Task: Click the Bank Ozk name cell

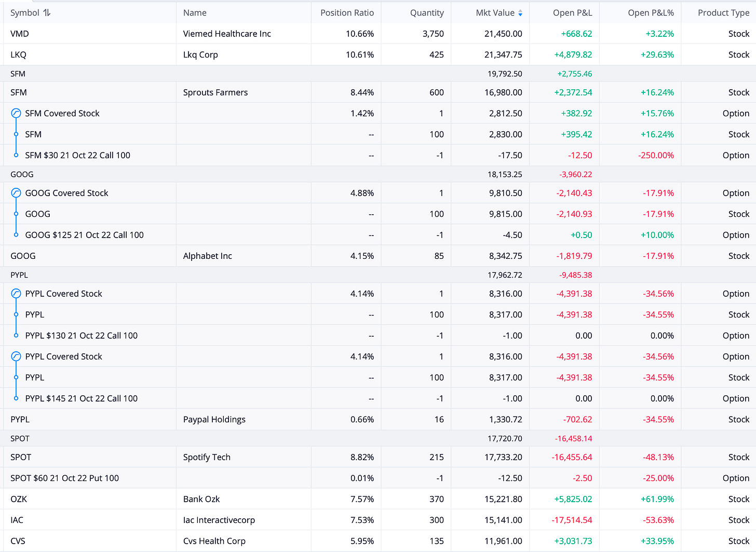Action: coord(201,499)
